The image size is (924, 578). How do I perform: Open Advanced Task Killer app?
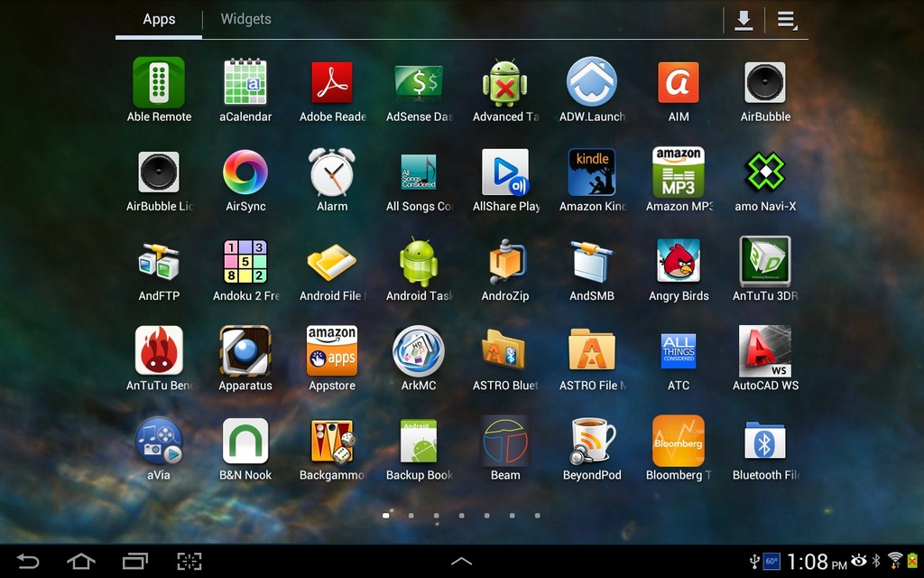(505, 83)
